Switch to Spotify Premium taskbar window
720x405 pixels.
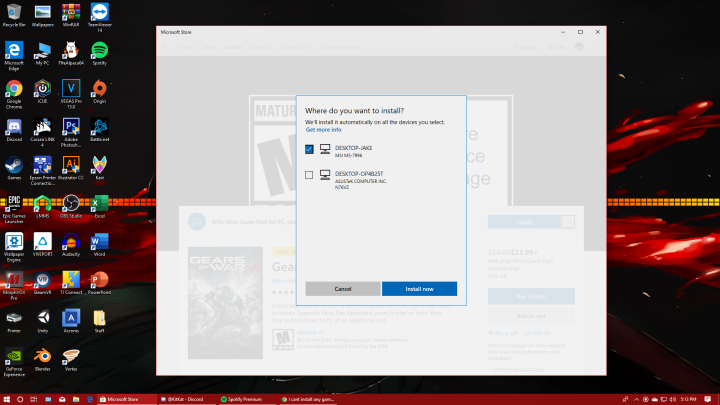[241, 399]
